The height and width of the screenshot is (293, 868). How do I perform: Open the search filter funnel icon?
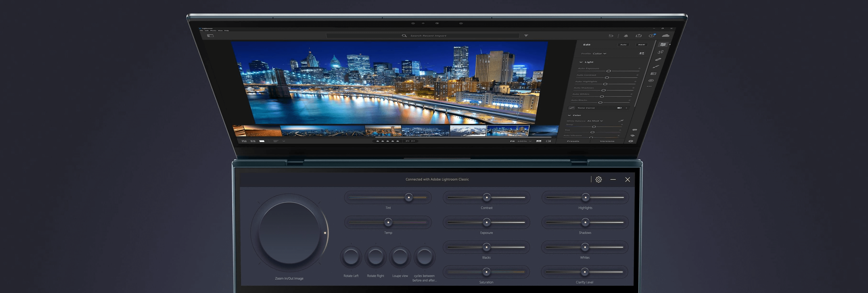[x=526, y=36]
